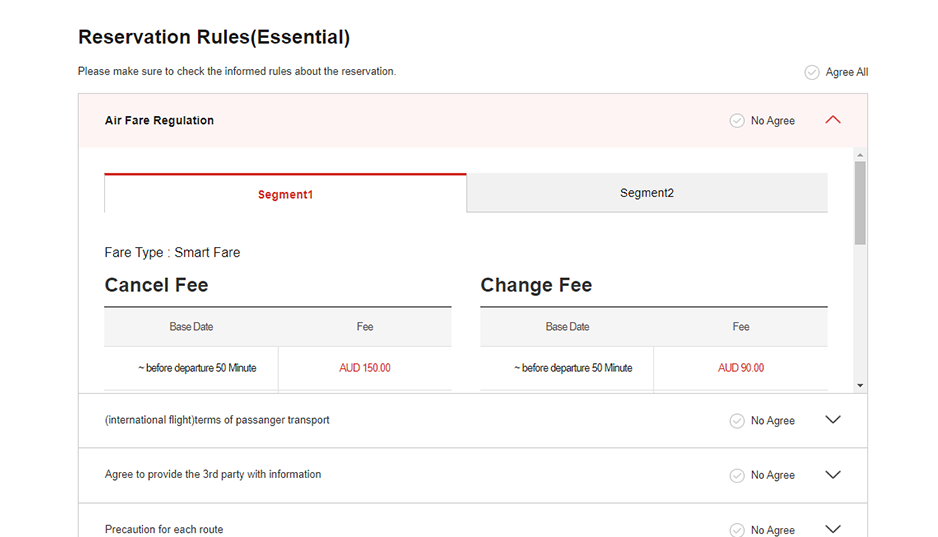Tick No Agree for Precaution for each route
Viewport: 938px width, 537px height.
[x=737, y=529]
